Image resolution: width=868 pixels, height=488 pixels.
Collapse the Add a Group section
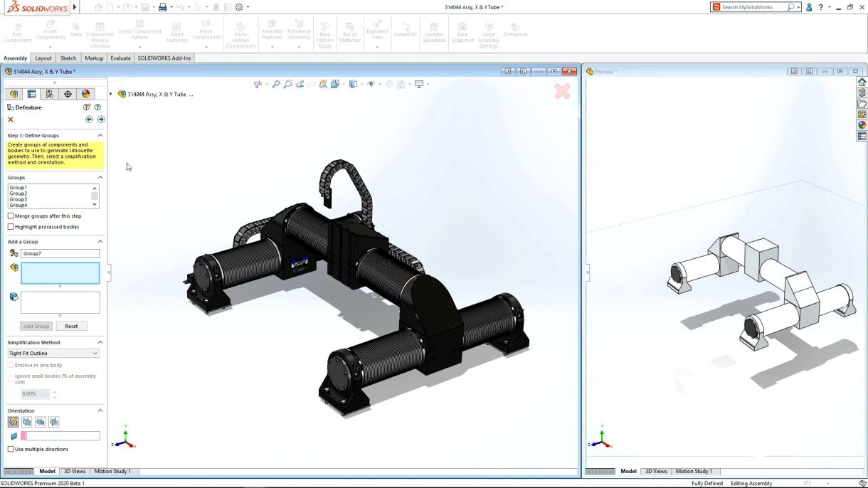coord(100,242)
